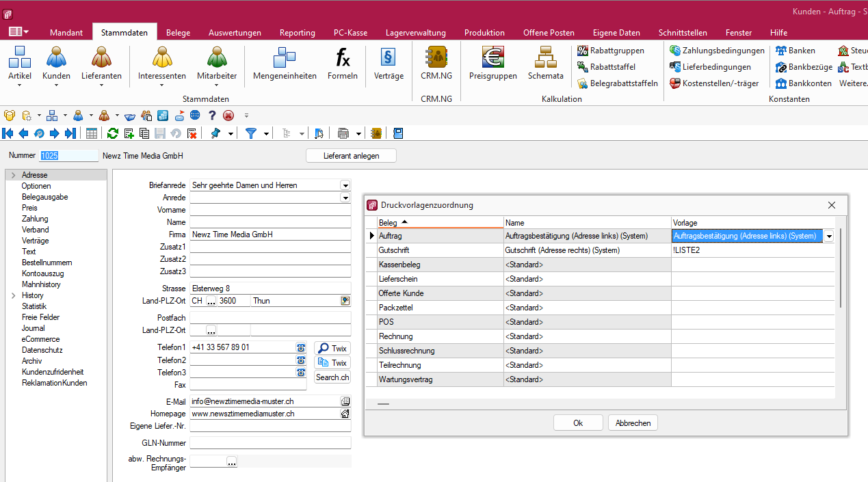Viewport: 868px width, 482px height.
Task: Click the red close icon in quick toolbar
Action: pyautogui.click(x=228, y=116)
